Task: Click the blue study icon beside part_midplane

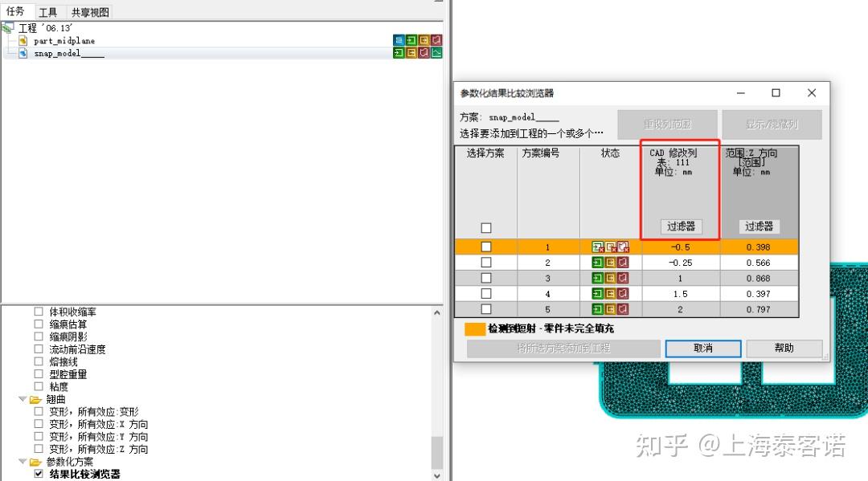Action: (x=399, y=39)
